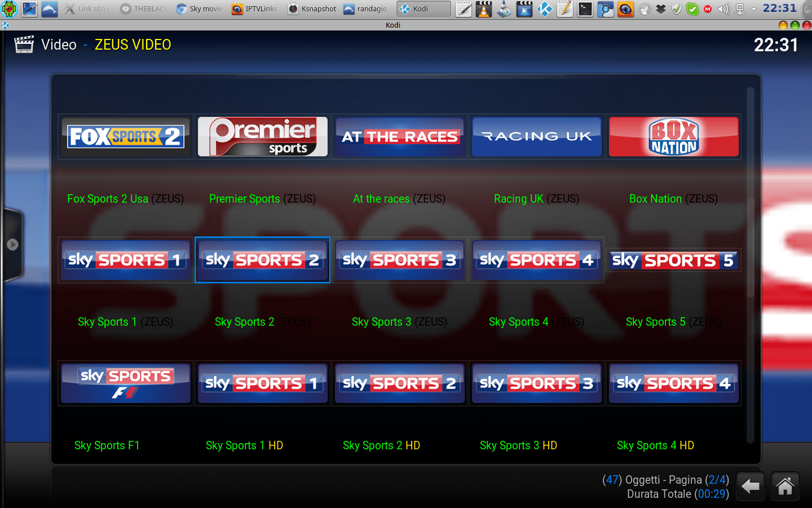Click the 'Sky Sports 1 HD' text label
This screenshot has height=508, width=812.
tap(244, 445)
